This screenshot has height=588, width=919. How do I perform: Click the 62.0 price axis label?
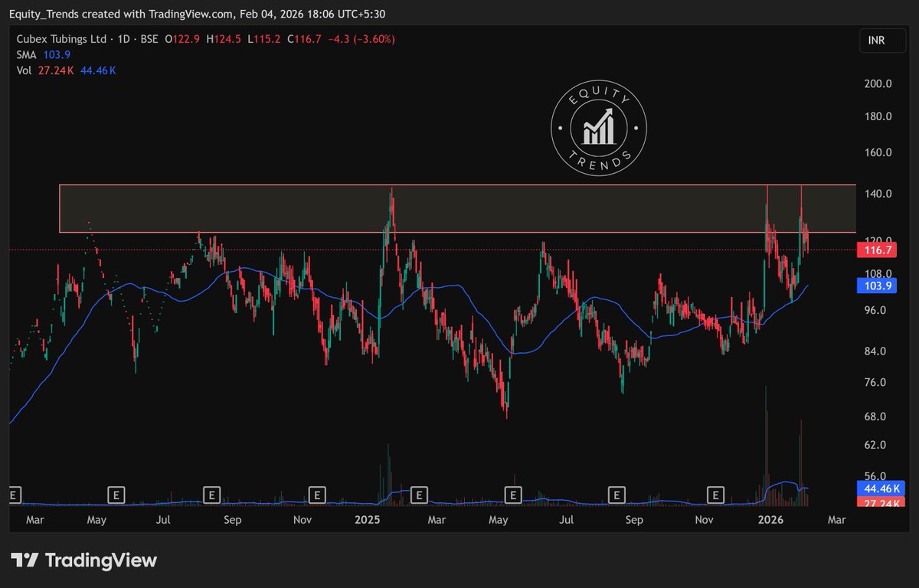(877, 446)
